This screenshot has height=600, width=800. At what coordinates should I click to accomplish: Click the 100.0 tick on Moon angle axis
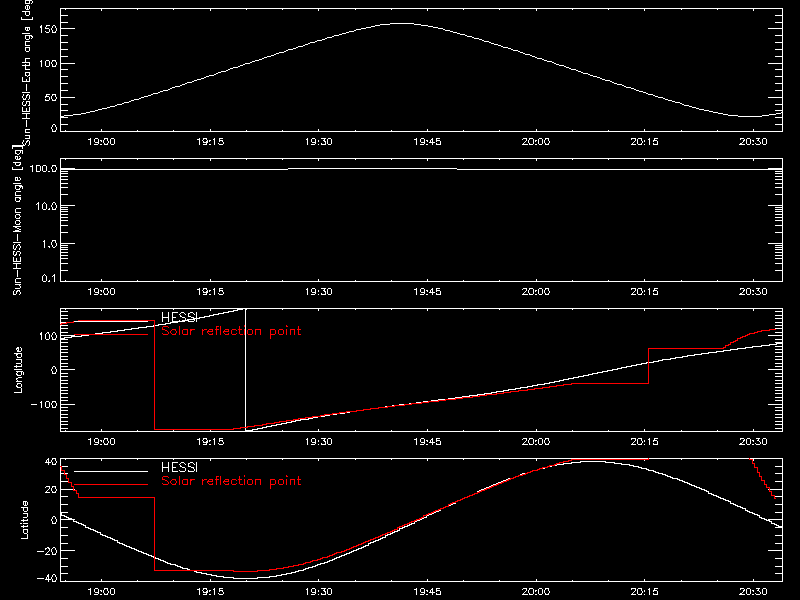pyautogui.click(x=44, y=168)
